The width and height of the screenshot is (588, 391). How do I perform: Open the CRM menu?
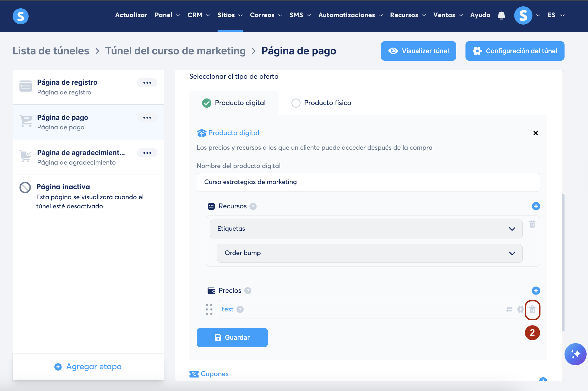point(199,15)
